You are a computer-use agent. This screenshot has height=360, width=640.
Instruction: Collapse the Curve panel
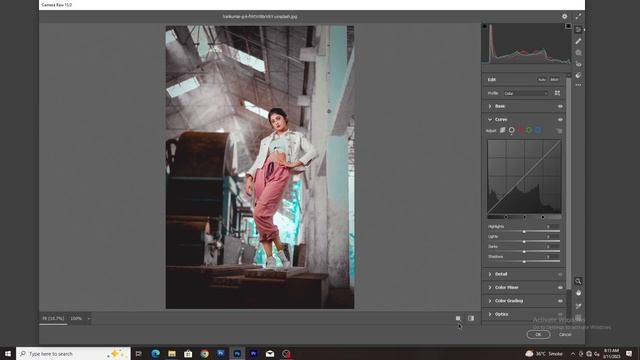(490, 120)
